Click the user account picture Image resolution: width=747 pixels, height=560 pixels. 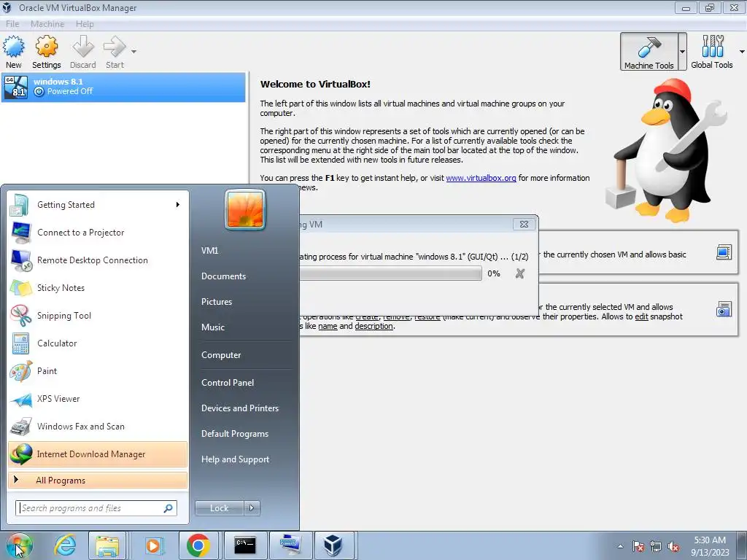pyautogui.click(x=245, y=209)
